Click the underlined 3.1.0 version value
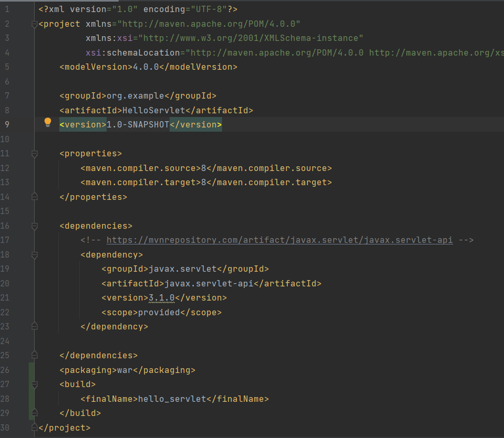Screen dimensions: 504x438 coord(161,298)
